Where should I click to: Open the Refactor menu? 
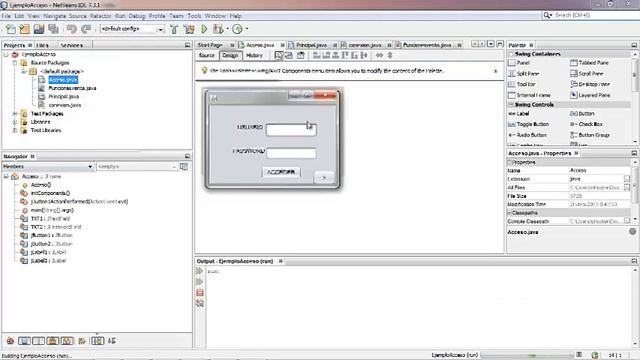pyautogui.click(x=100, y=16)
